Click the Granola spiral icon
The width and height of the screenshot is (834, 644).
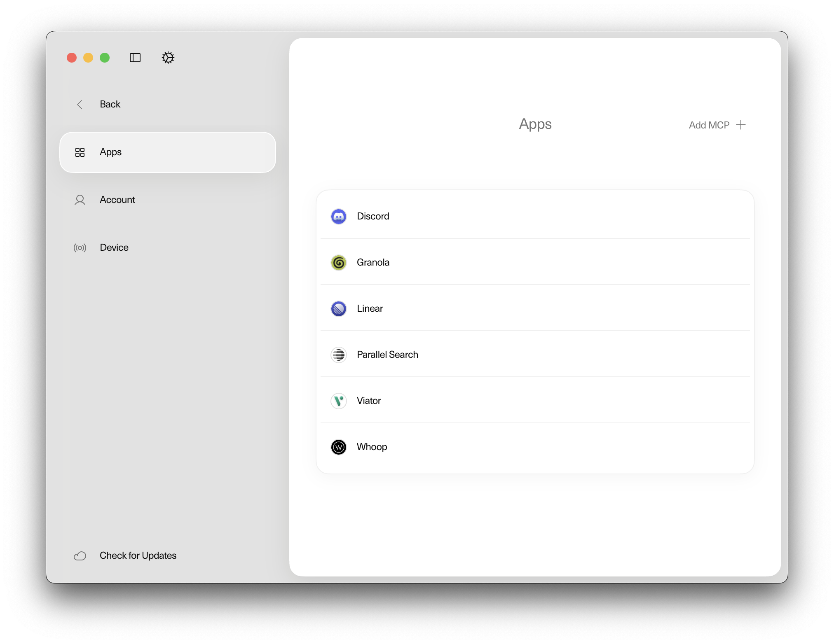click(x=339, y=263)
